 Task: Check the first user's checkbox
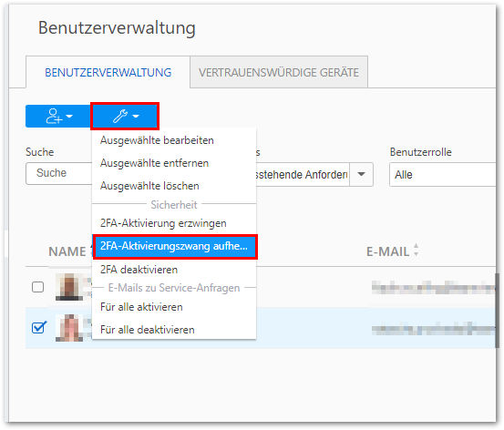38,287
